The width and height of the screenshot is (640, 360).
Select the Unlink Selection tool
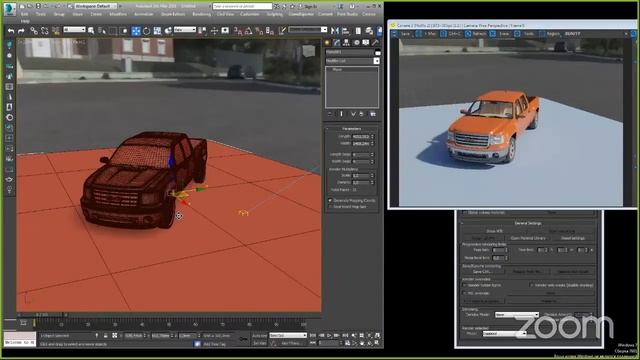44,31
